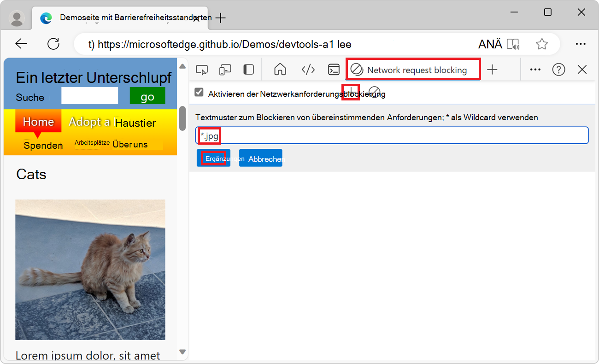Open the Edge settings menu

(x=581, y=44)
